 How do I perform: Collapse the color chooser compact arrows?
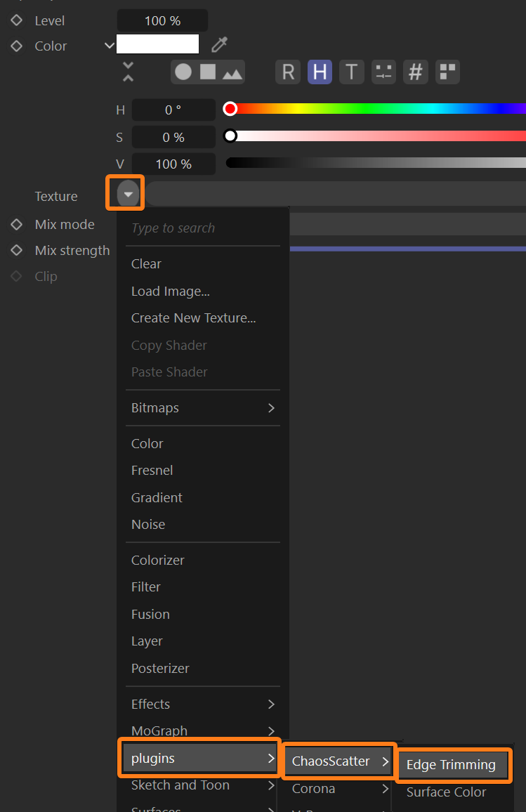coord(128,72)
